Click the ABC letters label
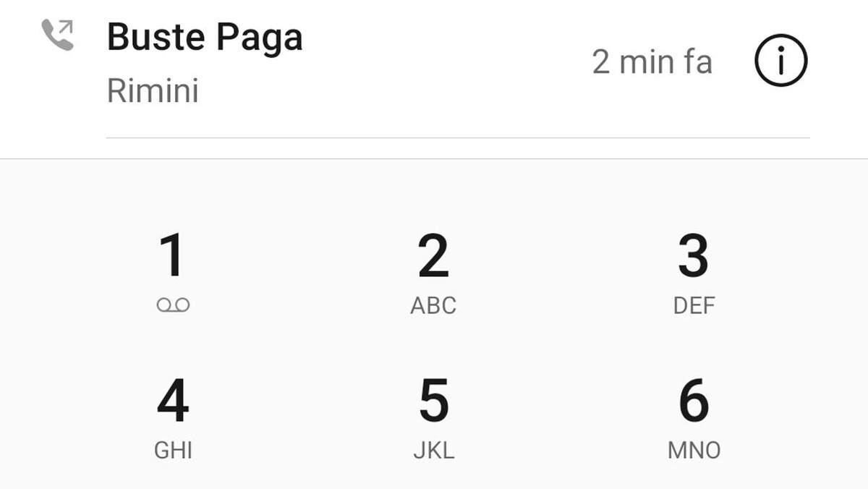The height and width of the screenshot is (489, 868). click(x=433, y=306)
